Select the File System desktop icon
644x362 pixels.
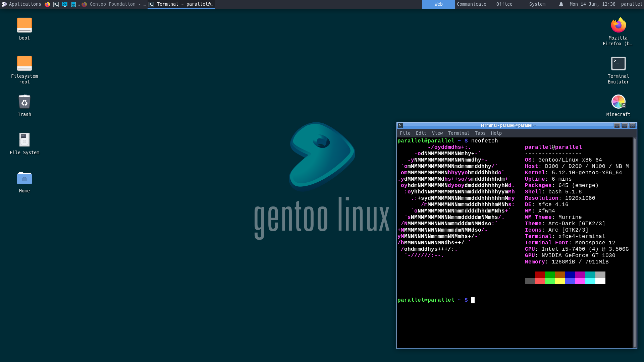(24, 144)
